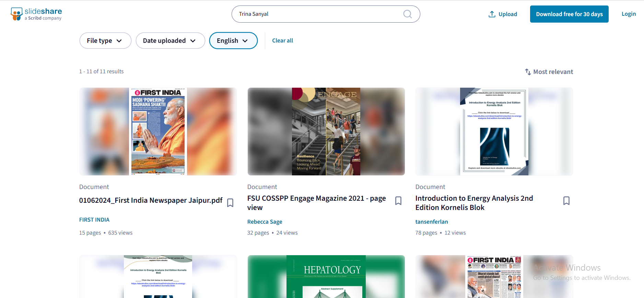Click the Upload arrow icon
The image size is (644, 298).
492,14
